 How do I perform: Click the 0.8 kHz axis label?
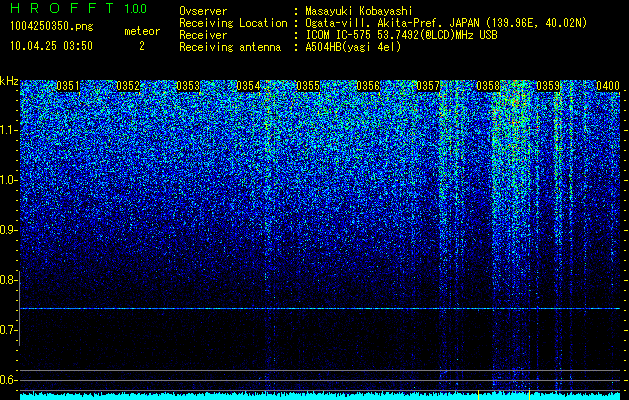point(9,280)
